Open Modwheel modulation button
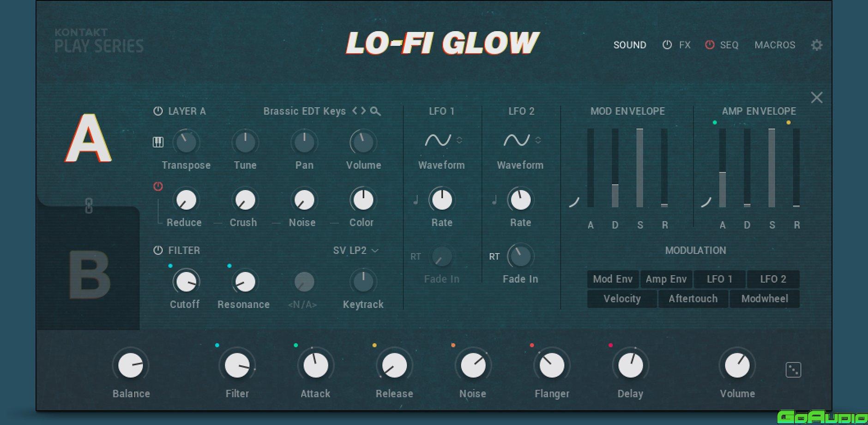Image resolution: width=868 pixels, height=425 pixels. pos(765,299)
